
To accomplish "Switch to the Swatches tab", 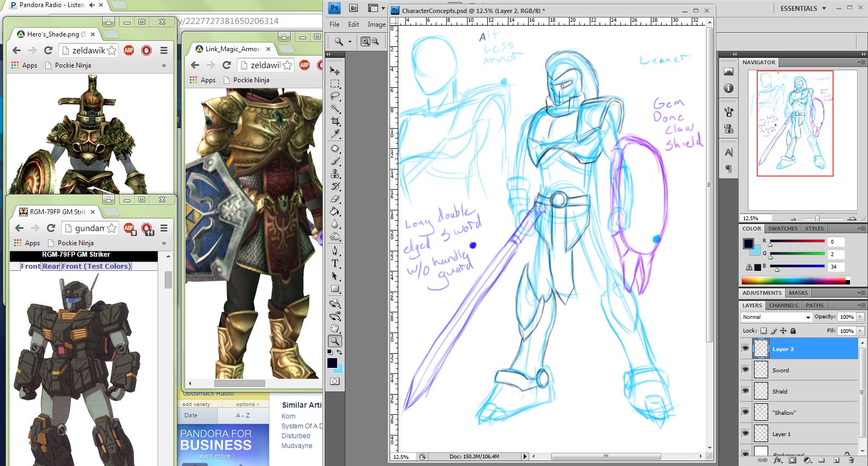I will pos(782,228).
